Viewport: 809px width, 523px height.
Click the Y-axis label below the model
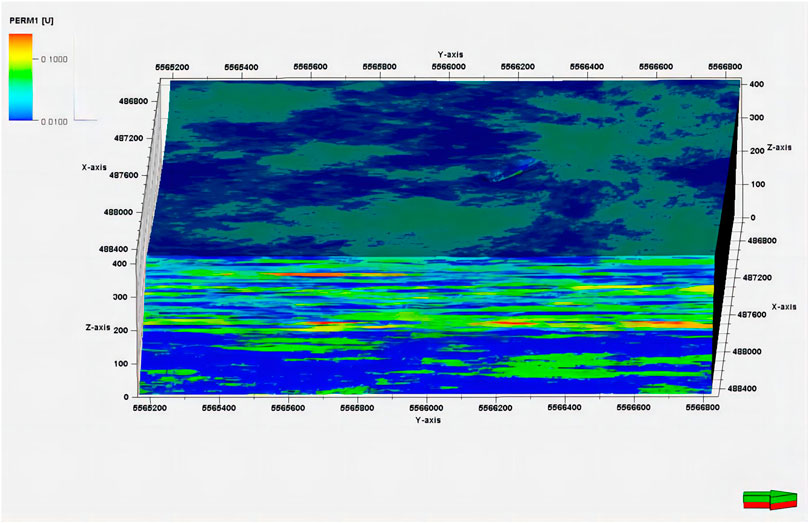(x=428, y=420)
